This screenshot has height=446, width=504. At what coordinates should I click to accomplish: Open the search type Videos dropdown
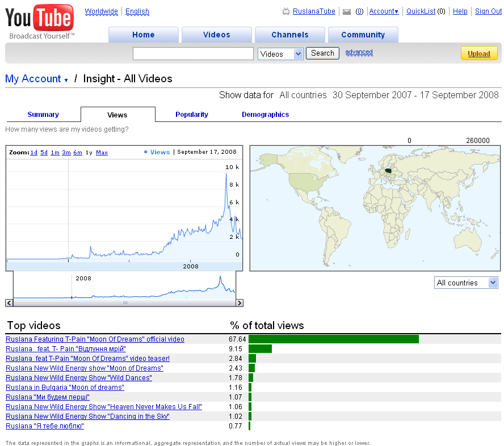click(x=280, y=54)
